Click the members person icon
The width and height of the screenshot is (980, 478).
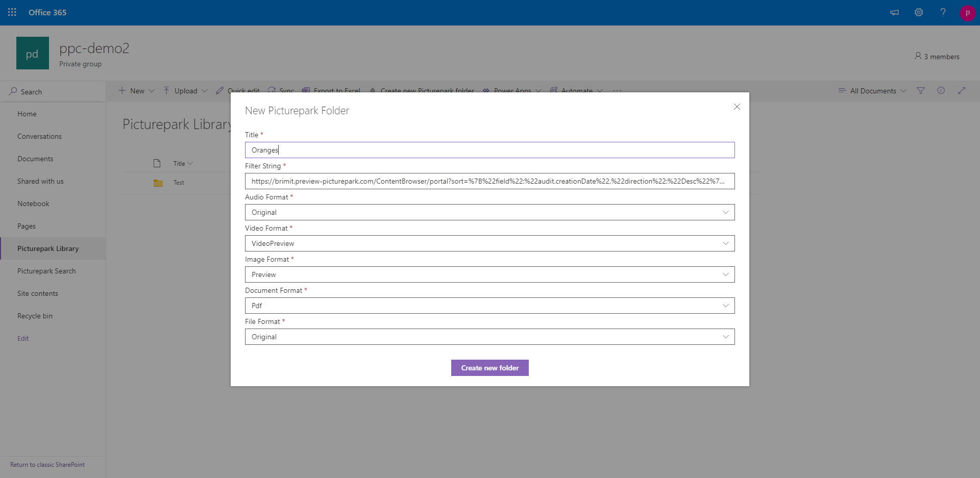918,56
